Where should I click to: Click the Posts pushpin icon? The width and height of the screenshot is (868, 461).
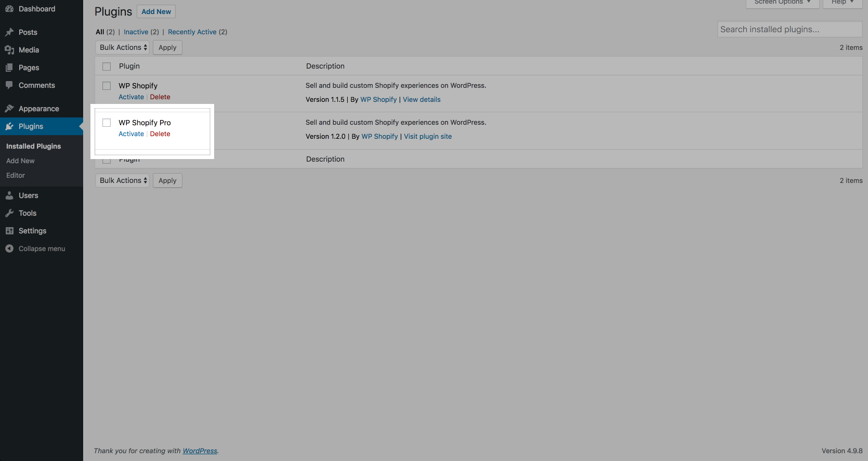(x=9, y=32)
